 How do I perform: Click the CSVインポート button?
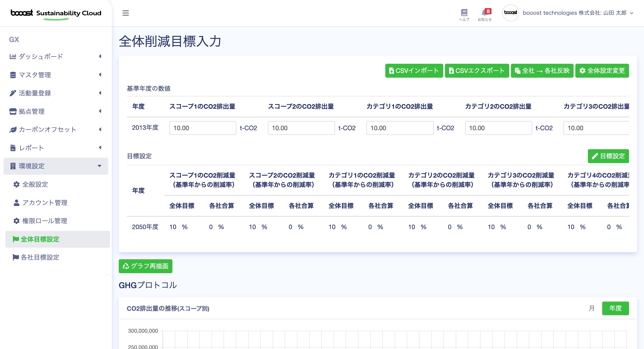414,71
